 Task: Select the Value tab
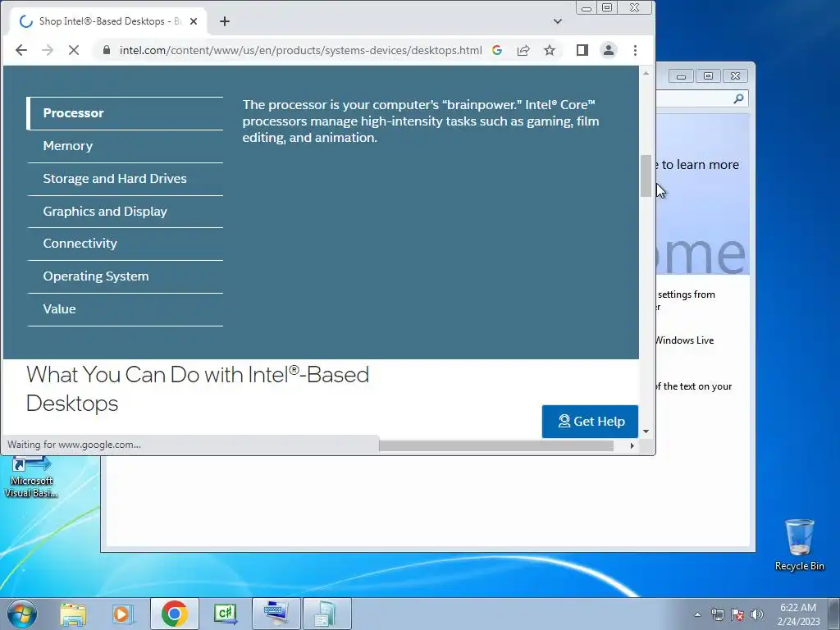[x=125, y=309]
